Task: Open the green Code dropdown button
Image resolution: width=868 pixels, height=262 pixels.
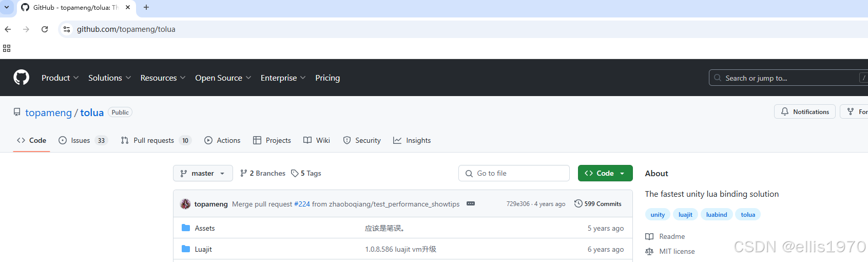Action: coord(605,173)
